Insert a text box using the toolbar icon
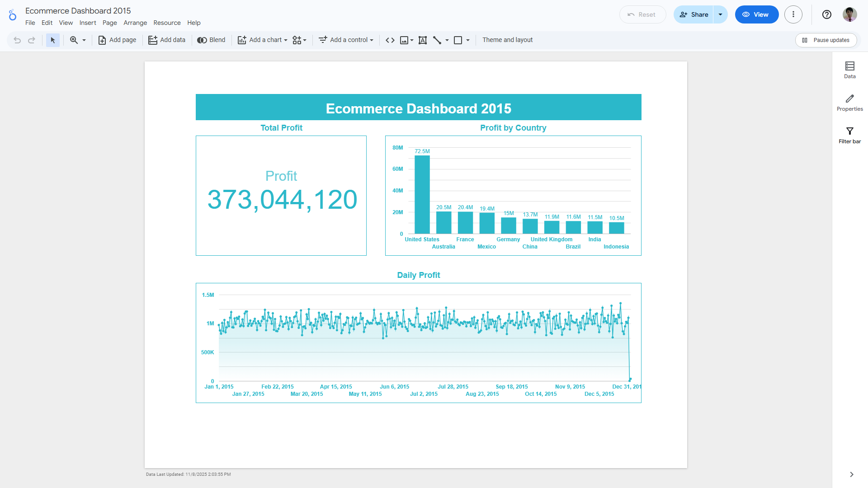 coord(423,40)
